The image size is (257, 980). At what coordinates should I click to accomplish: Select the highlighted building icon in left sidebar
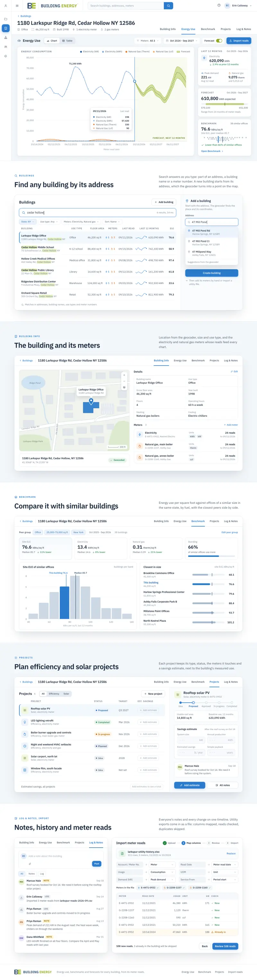click(x=6, y=28)
